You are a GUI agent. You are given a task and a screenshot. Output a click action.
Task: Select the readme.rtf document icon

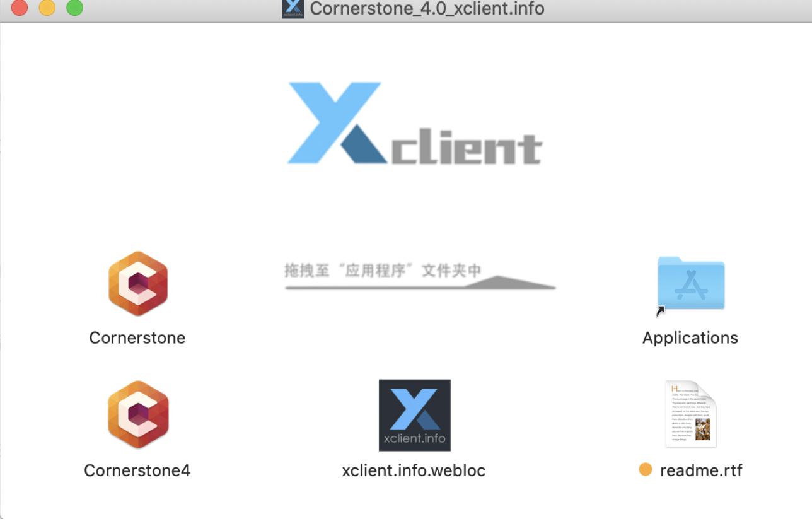click(x=691, y=414)
